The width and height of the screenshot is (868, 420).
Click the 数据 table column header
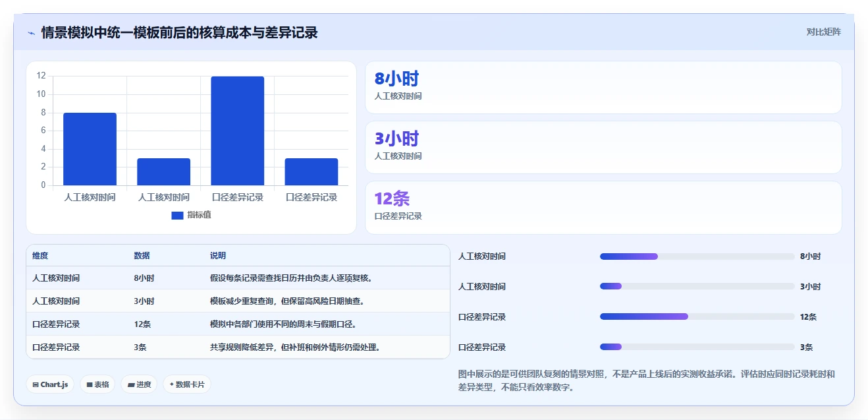click(x=142, y=256)
